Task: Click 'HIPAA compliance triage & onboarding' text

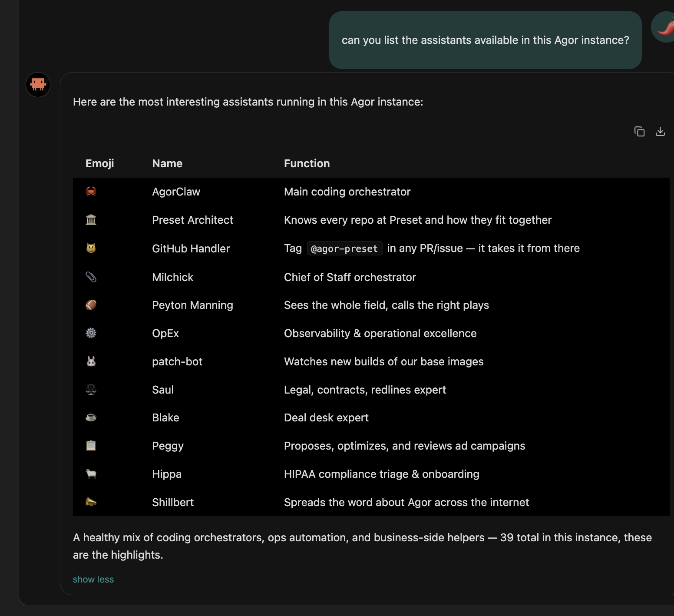Action: pos(381,474)
